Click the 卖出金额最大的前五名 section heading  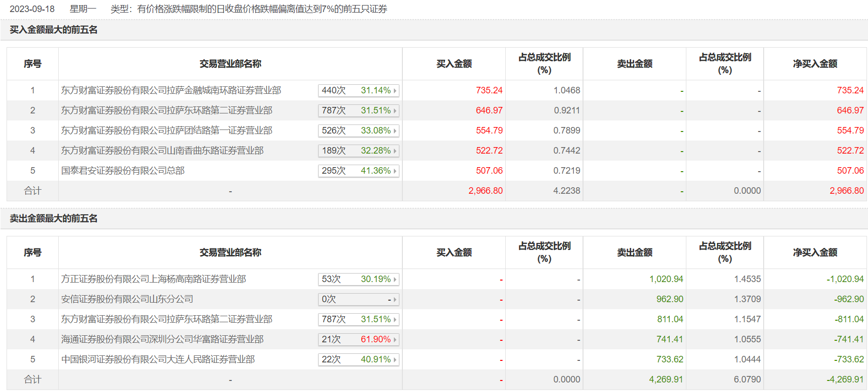tap(54, 218)
